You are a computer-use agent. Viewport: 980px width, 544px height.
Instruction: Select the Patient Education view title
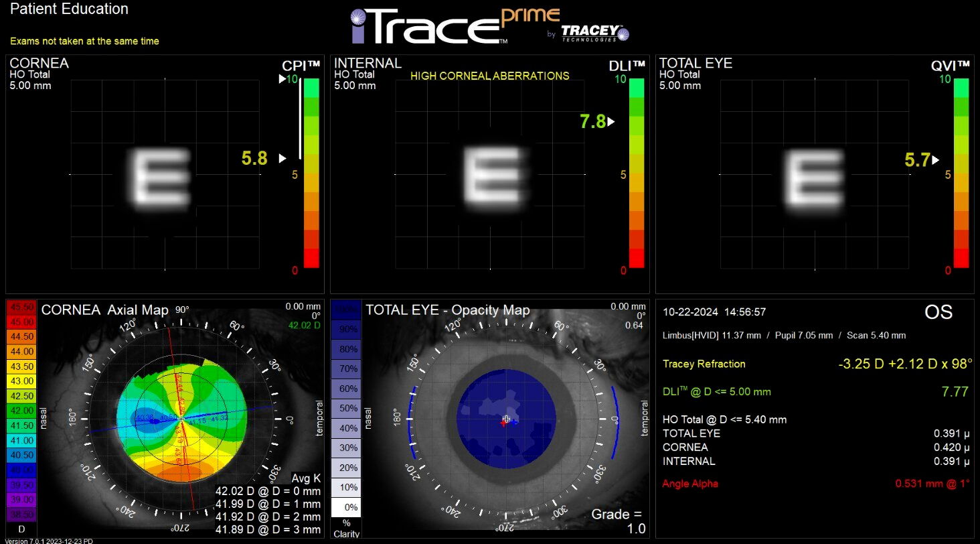click(68, 9)
